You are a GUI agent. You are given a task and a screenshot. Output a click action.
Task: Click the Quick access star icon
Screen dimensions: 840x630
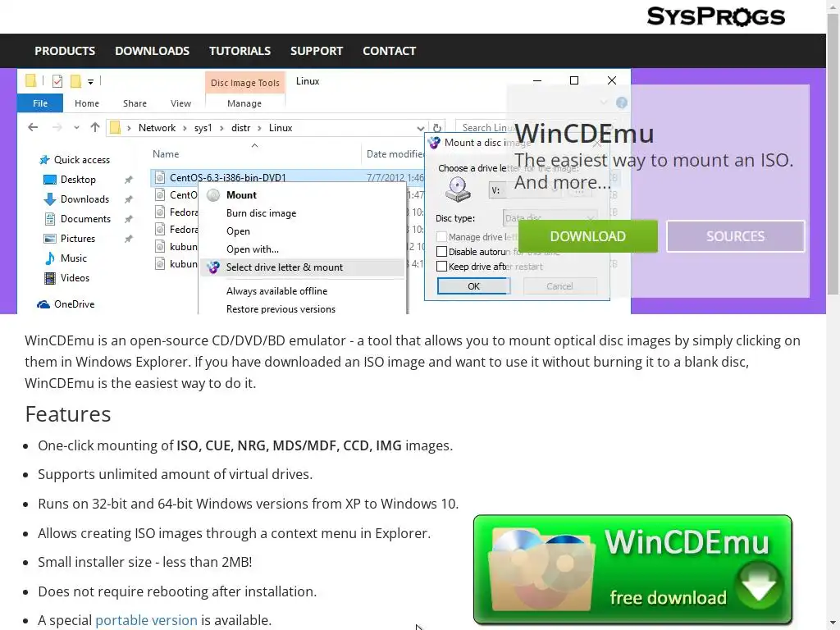[x=44, y=160]
